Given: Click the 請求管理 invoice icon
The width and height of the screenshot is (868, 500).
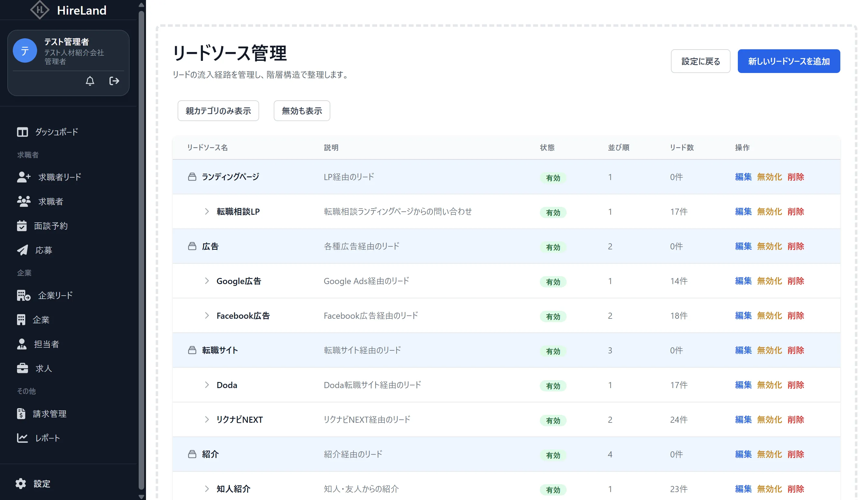Looking at the screenshot, I should pos(21,414).
